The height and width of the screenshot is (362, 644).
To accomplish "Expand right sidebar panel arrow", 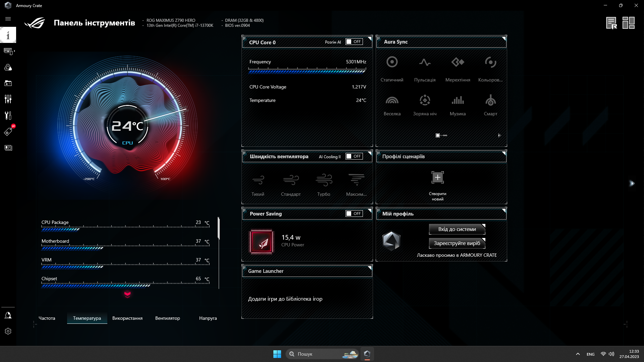I will click(633, 183).
